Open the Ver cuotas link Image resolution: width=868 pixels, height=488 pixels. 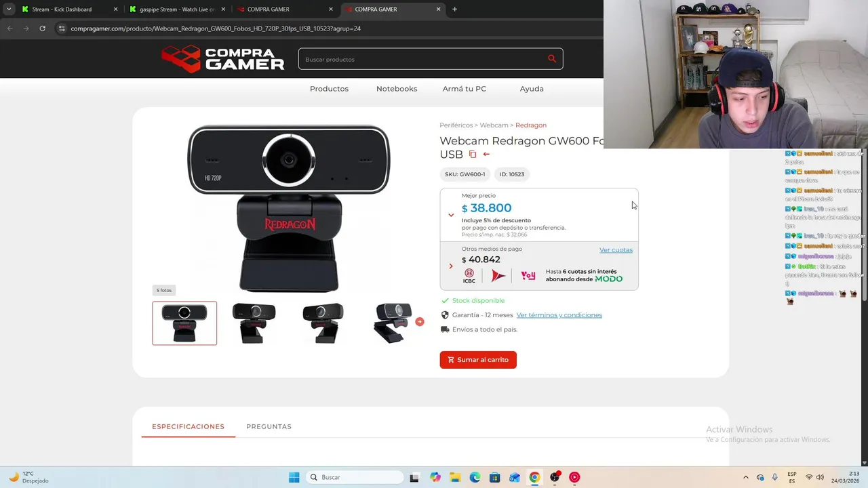click(x=616, y=250)
